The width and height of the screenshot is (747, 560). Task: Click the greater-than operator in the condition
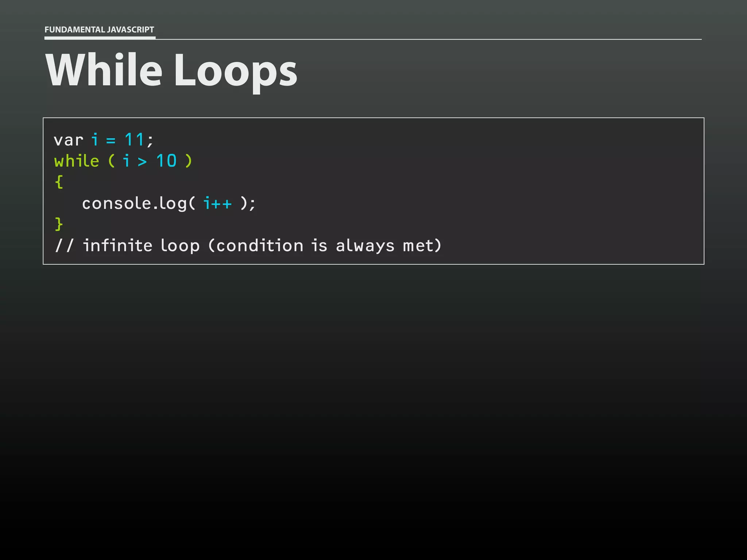click(x=142, y=162)
